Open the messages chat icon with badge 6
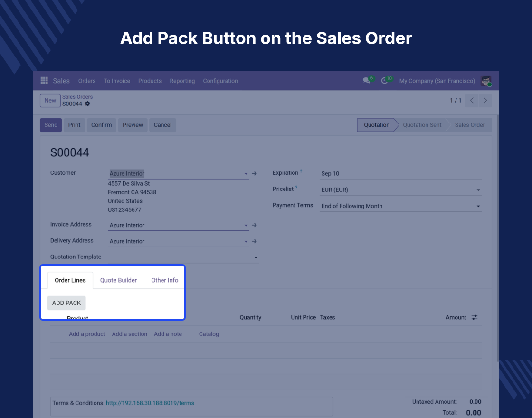532x418 pixels. click(x=367, y=80)
